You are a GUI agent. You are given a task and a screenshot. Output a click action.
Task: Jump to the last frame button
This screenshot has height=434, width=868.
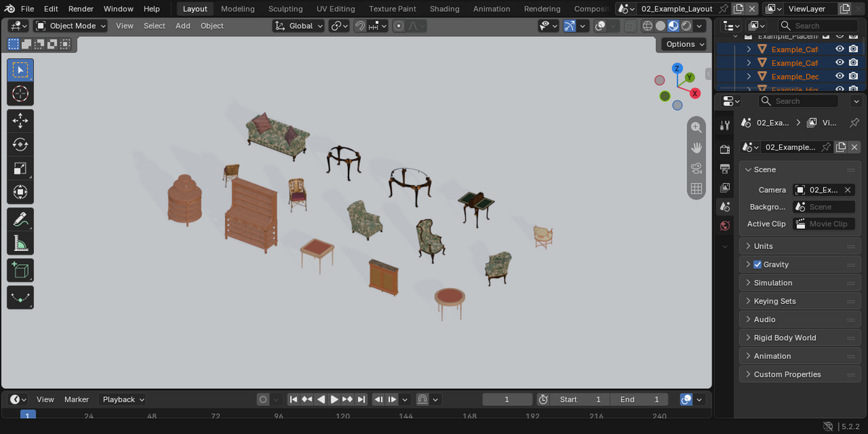pos(361,399)
